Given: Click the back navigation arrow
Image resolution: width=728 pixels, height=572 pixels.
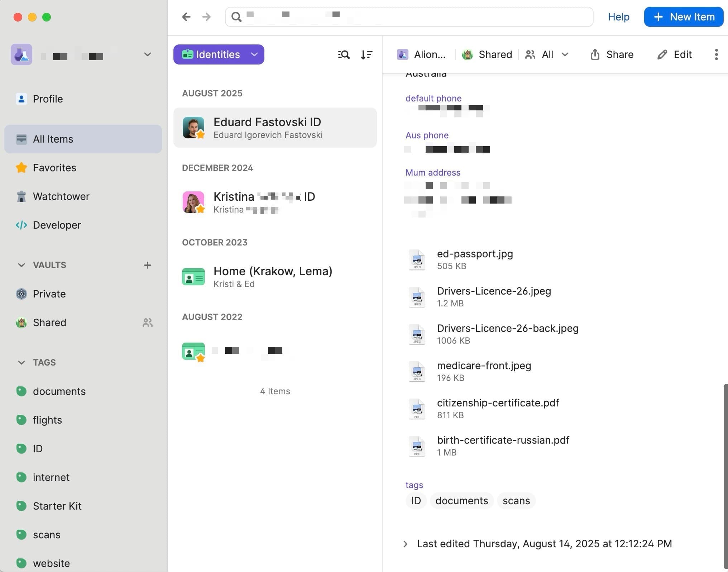Looking at the screenshot, I should pos(186,17).
